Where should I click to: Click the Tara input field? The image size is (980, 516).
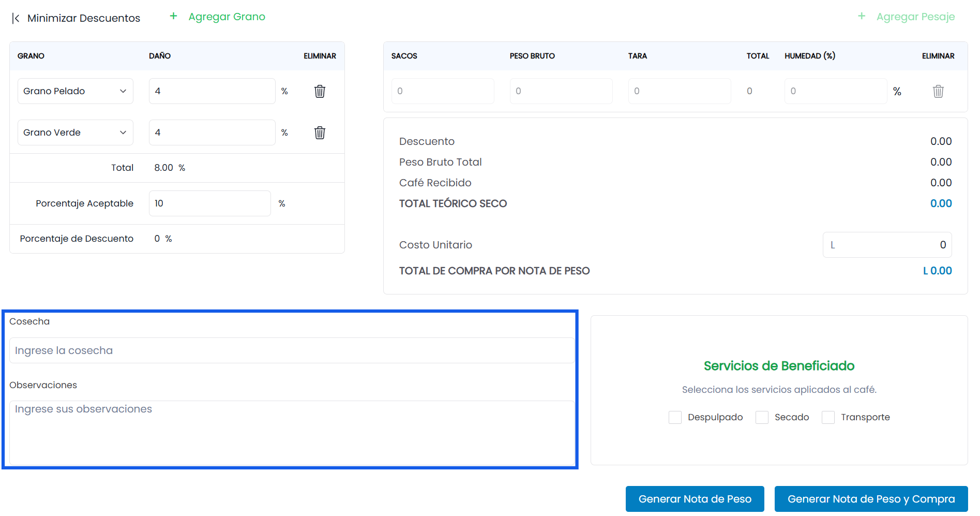[680, 91]
